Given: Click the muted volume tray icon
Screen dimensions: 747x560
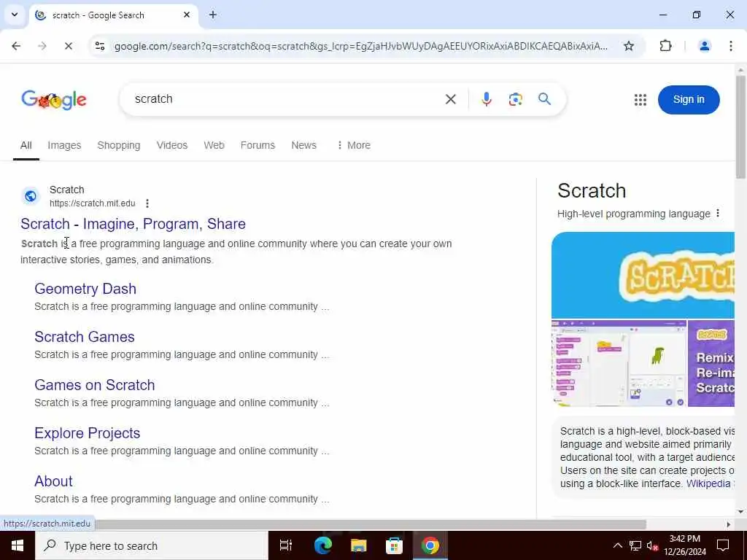Looking at the screenshot, I should (x=652, y=545).
